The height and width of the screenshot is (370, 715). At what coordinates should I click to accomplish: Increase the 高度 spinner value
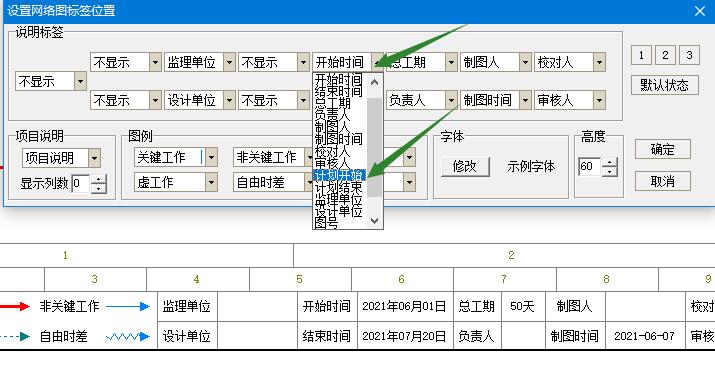click(610, 162)
